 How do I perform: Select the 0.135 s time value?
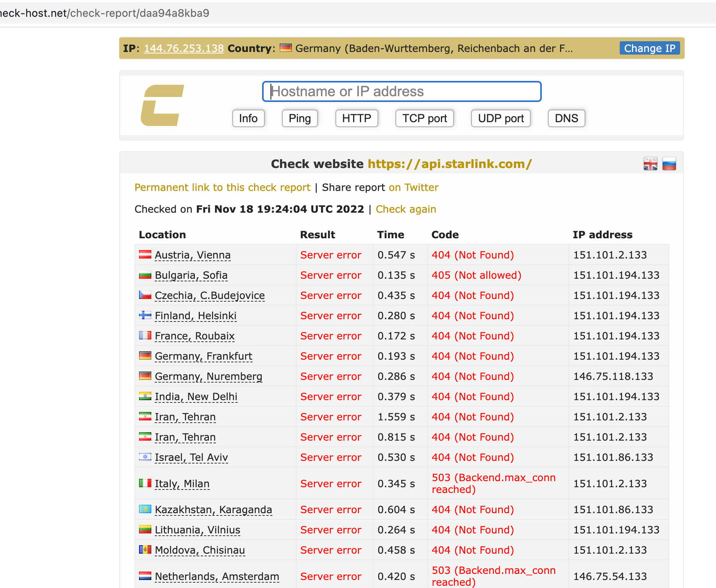point(396,275)
